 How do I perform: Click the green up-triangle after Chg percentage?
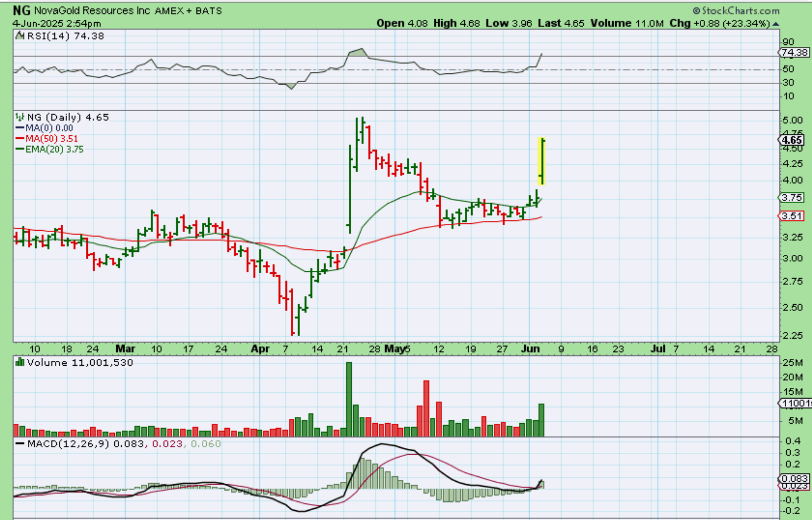click(x=776, y=24)
